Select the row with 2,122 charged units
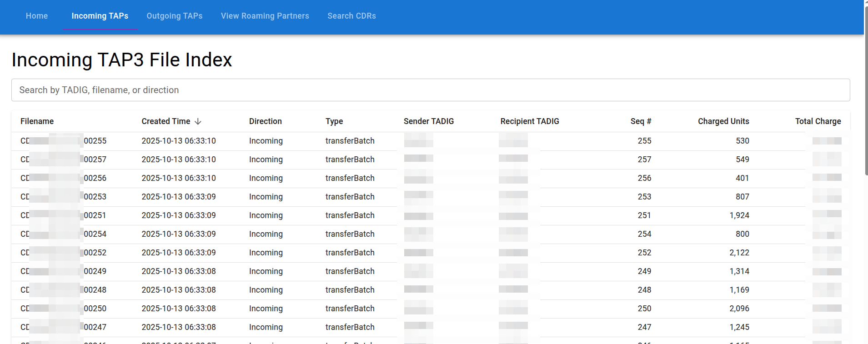The width and height of the screenshot is (868, 344). click(739, 253)
